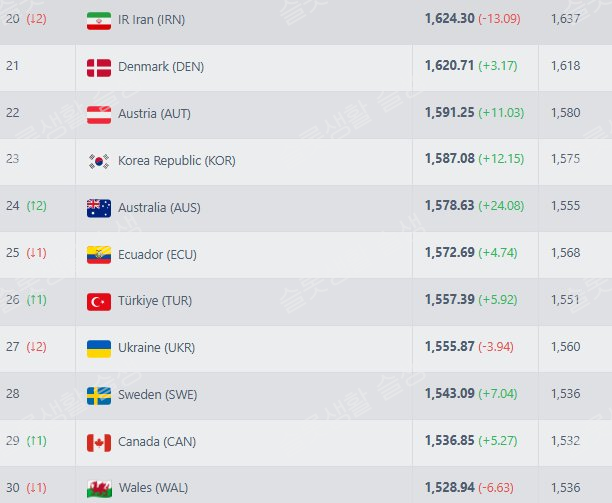Click the Canada flag icon
Screen dimensions: 612x503
point(99,443)
